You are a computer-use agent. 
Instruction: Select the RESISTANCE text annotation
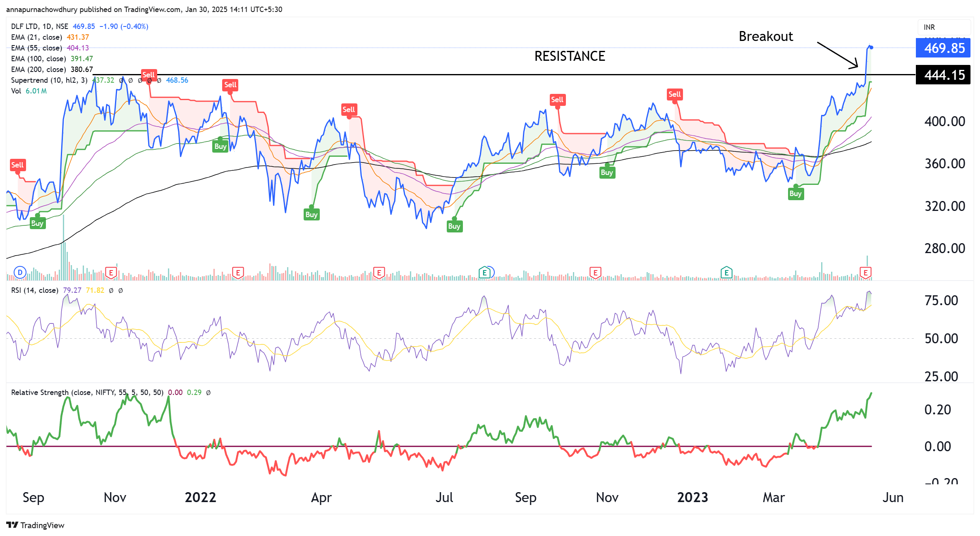coord(569,56)
